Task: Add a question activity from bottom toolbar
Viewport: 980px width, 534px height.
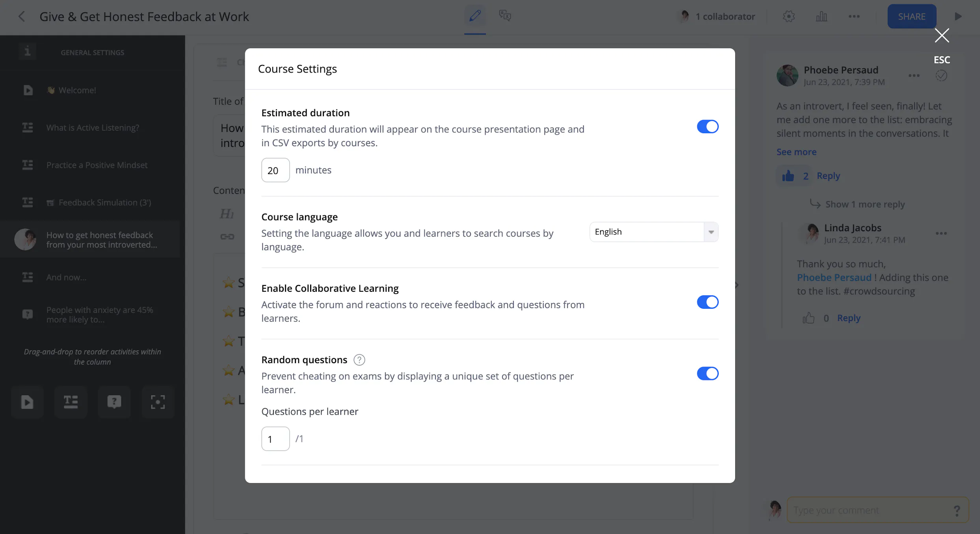Action: (x=114, y=402)
